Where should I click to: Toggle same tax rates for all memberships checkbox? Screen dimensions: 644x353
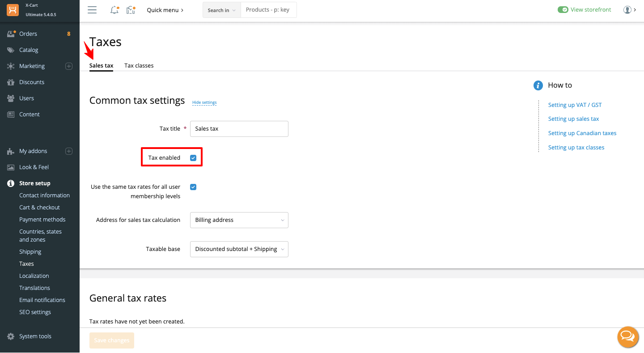[193, 187]
